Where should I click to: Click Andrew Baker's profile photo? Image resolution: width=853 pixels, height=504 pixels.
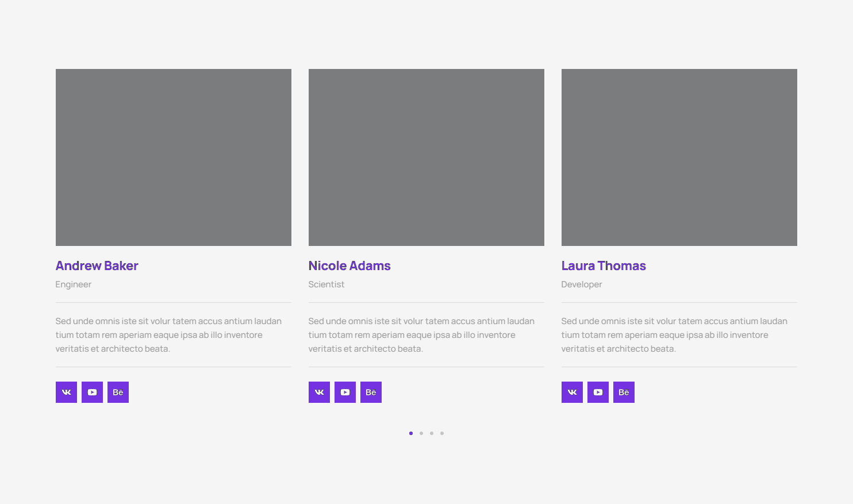pos(173,157)
